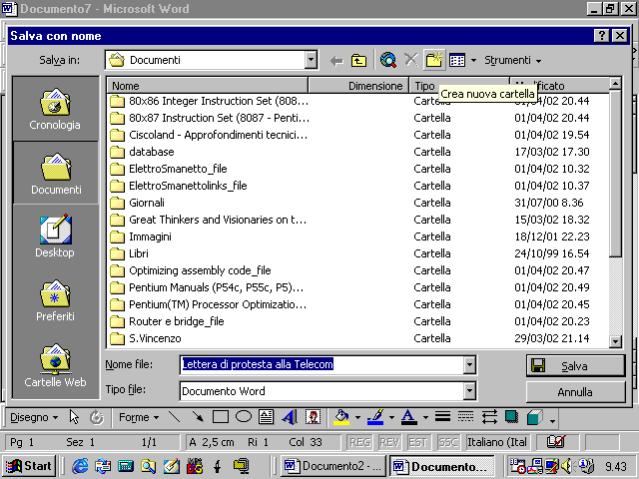Screen dimensions: 639x479
Task: Click file list scroll down arrow
Action: click(x=615, y=341)
